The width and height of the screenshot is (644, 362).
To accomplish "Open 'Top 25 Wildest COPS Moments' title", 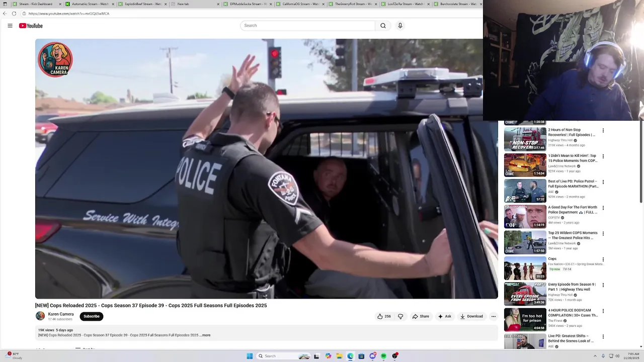I will pyautogui.click(x=573, y=235).
